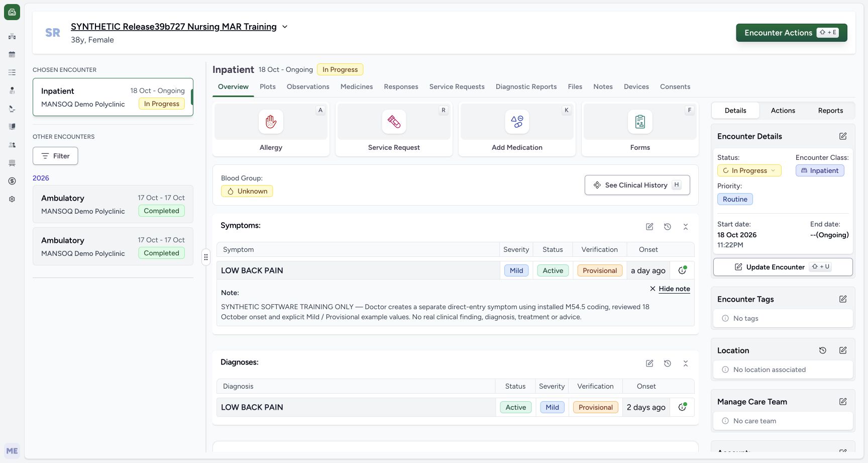Select the first Ambulatory 17 Oct encounter
Image resolution: width=868 pixels, height=463 pixels.
click(x=113, y=204)
